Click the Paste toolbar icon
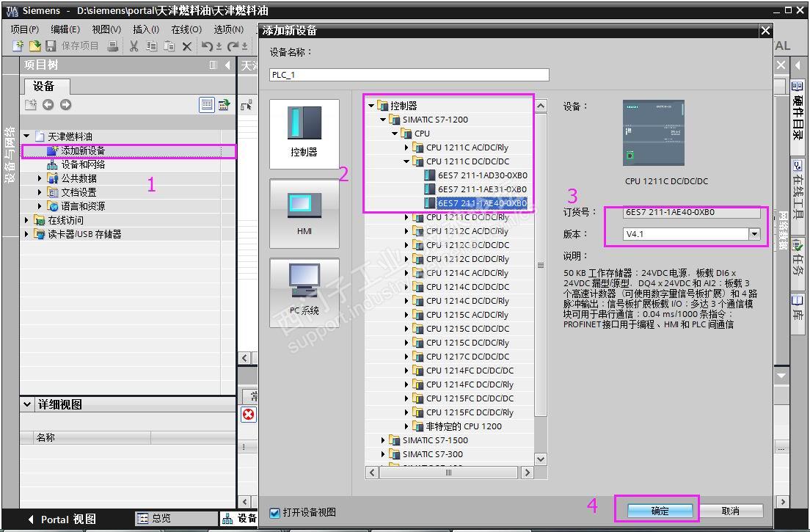The height and width of the screenshot is (532, 810). [169, 46]
